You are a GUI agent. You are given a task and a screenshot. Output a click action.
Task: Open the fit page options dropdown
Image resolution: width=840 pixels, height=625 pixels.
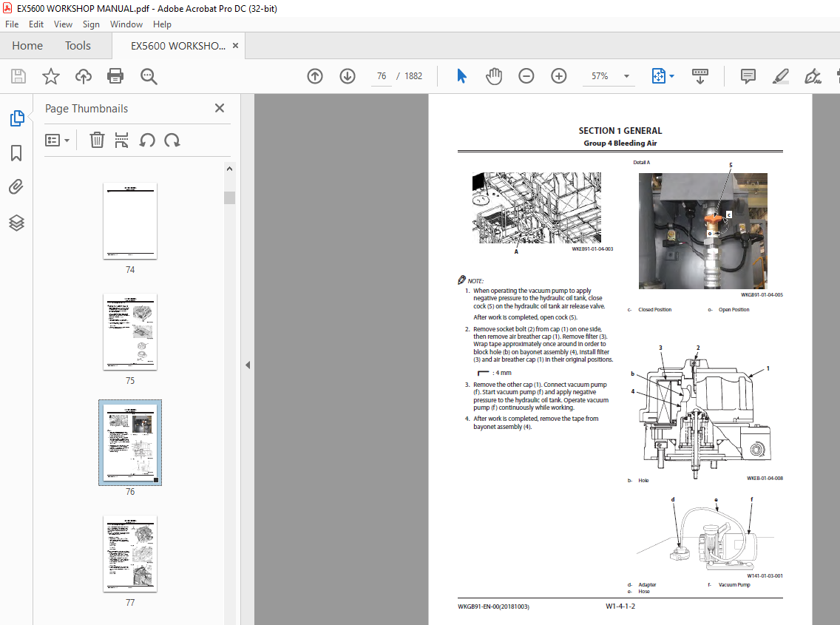pos(671,76)
